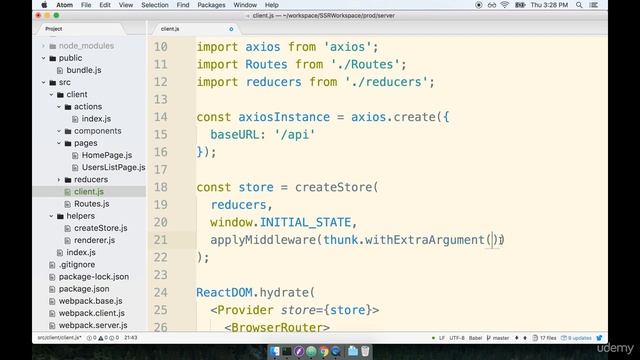640x360 pixels.
Task: Change the LF line ending setting
Action: coord(442,338)
